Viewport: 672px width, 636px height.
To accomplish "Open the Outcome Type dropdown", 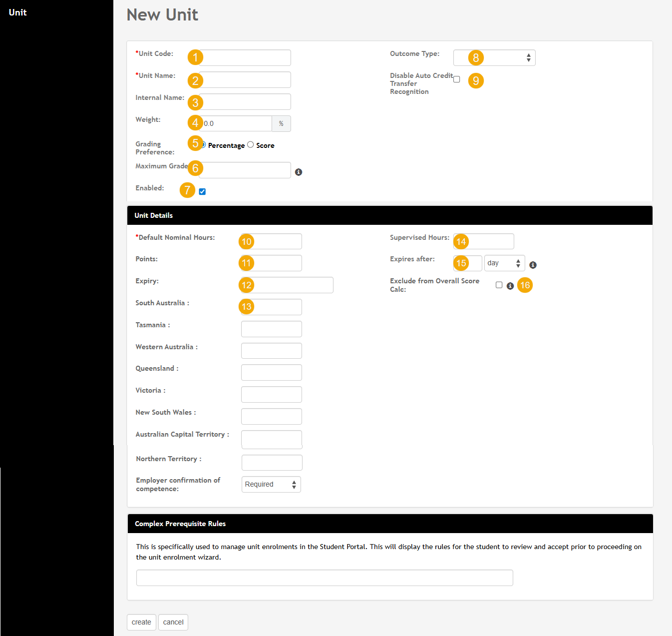I will tap(494, 57).
